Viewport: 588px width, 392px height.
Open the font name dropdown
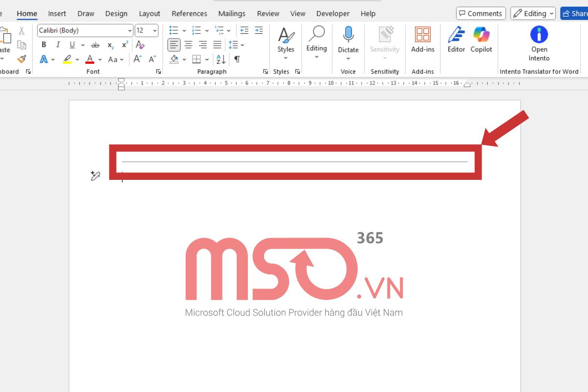coord(129,31)
